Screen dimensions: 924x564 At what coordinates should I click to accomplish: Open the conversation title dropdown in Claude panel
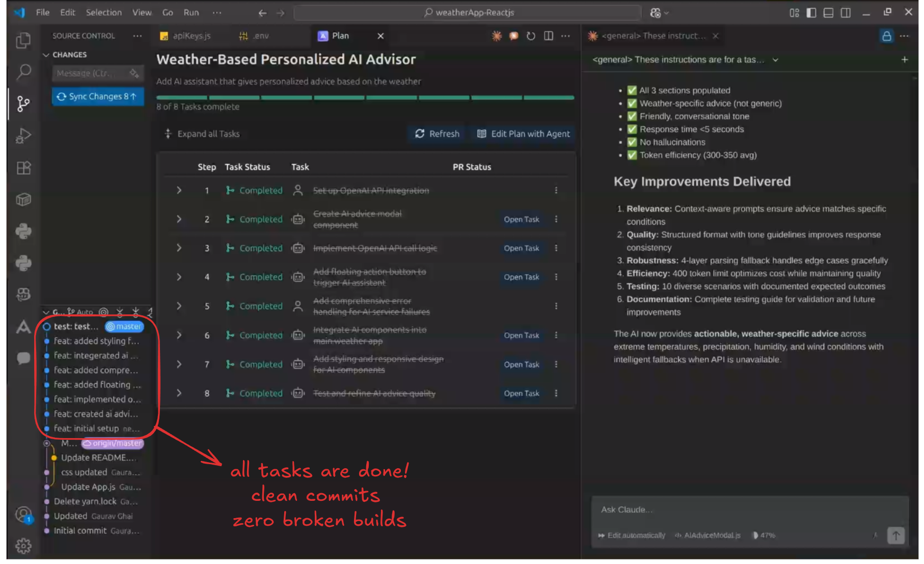coord(775,60)
